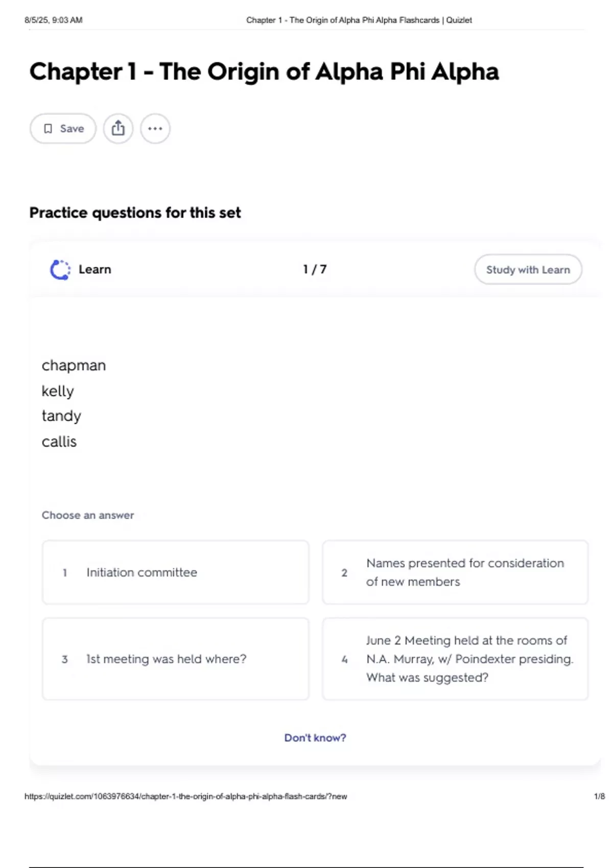Select answer option "Initiation committee"

(175, 572)
